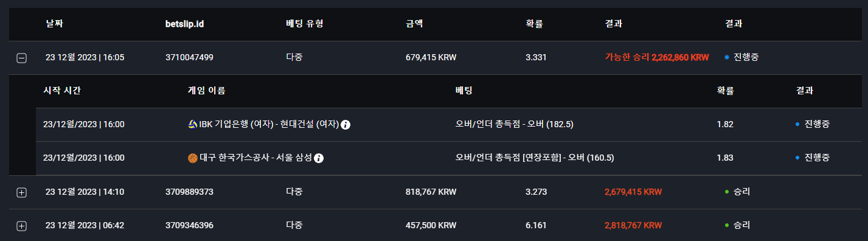Click possible win amount 2,262,860 KRW
Screen dimensions: 868x241
(x=680, y=58)
